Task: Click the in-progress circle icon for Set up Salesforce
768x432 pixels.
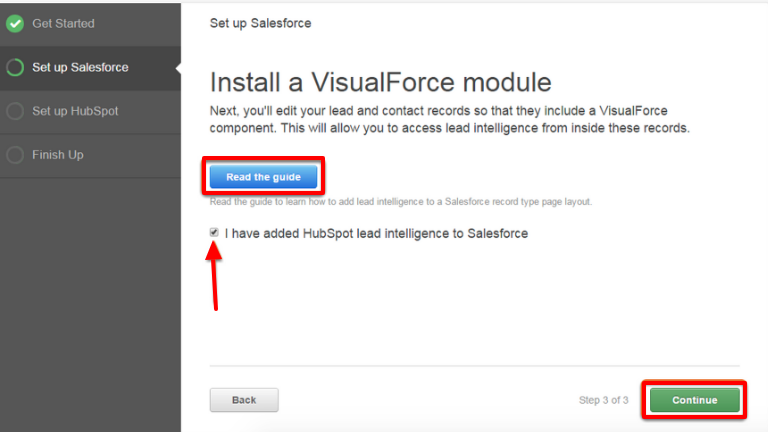Action: [x=15, y=68]
